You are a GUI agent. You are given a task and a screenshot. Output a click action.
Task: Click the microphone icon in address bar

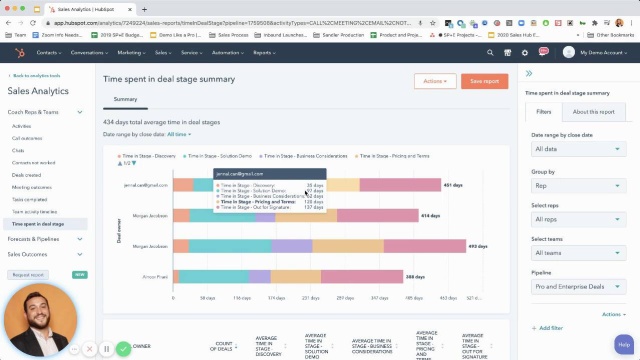pyautogui.click(x=420, y=23)
